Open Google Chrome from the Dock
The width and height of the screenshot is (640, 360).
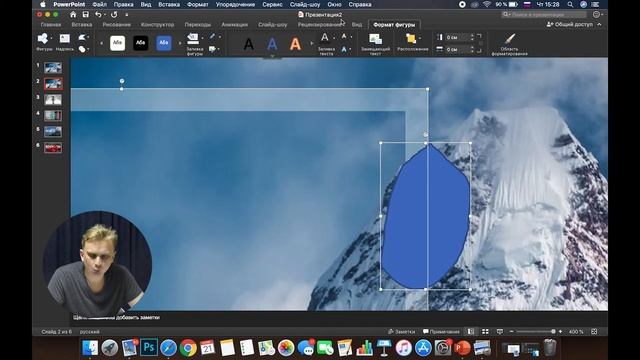pos(188,348)
